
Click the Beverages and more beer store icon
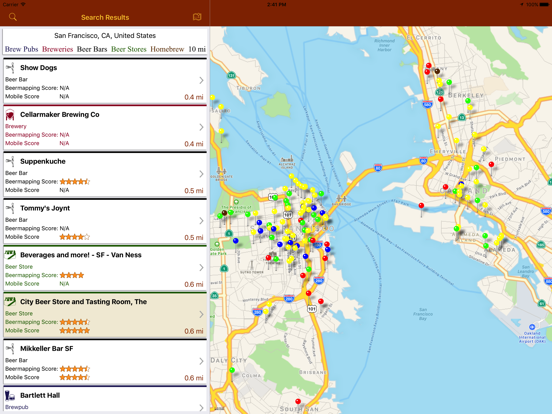[11, 255]
